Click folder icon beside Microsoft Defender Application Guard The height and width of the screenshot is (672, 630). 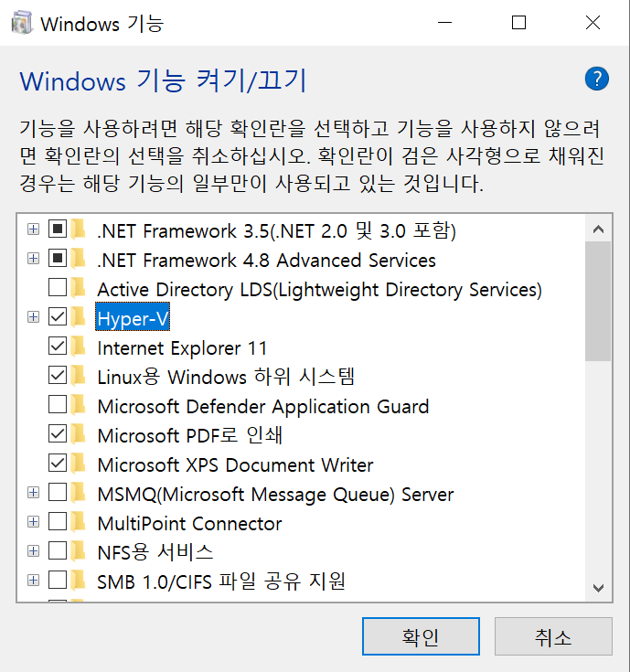pos(78,404)
